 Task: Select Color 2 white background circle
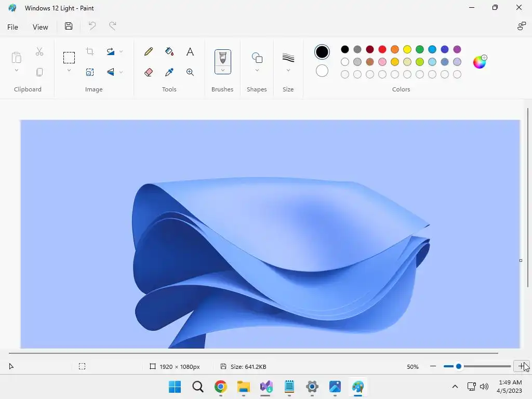pos(322,71)
